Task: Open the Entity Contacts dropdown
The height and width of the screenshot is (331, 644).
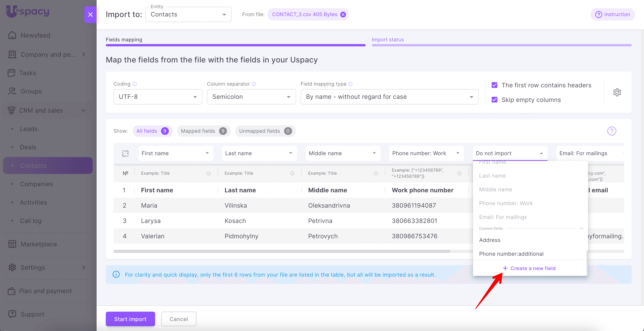Action: point(188,15)
